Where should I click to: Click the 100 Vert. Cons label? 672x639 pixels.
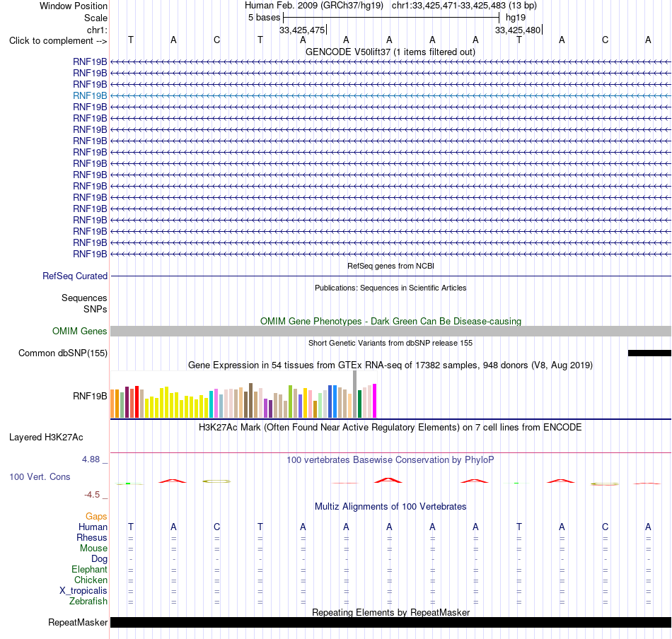(40, 476)
